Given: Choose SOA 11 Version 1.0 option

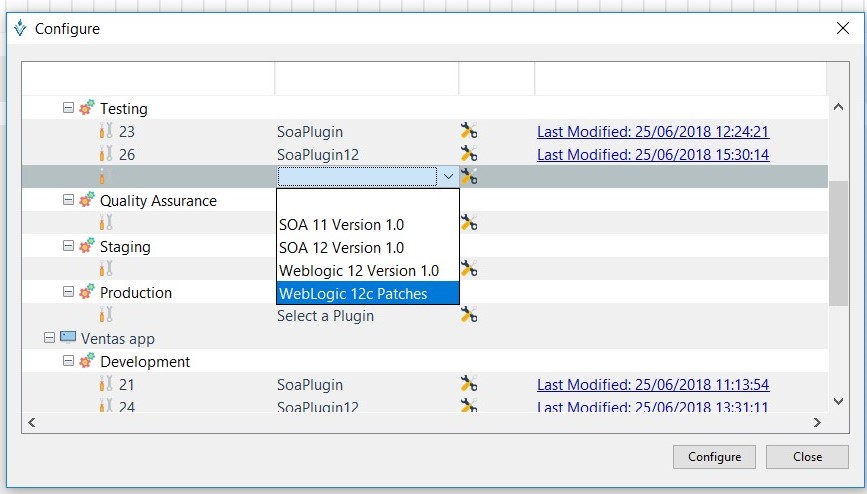Looking at the screenshot, I should point(368,225).
